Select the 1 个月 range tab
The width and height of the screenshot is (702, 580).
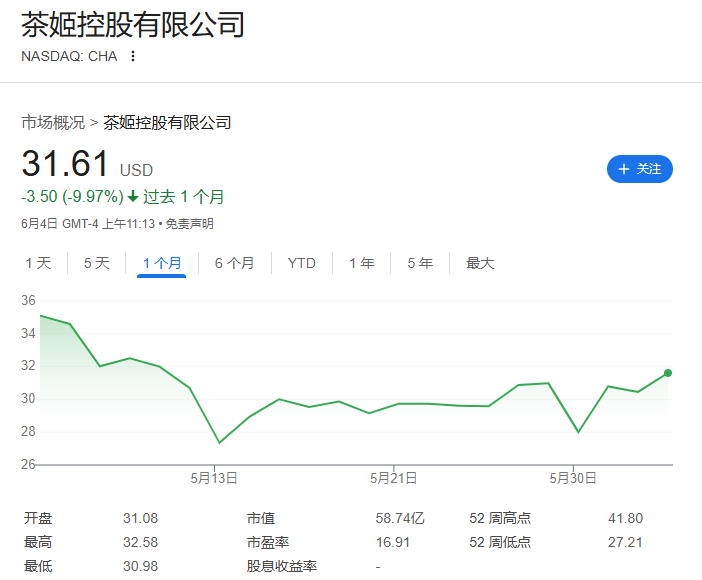[x=162, y=263]
